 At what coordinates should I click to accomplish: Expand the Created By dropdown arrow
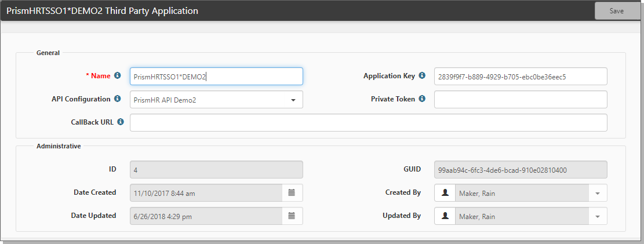pyautogui.click(x=597, y=193)
